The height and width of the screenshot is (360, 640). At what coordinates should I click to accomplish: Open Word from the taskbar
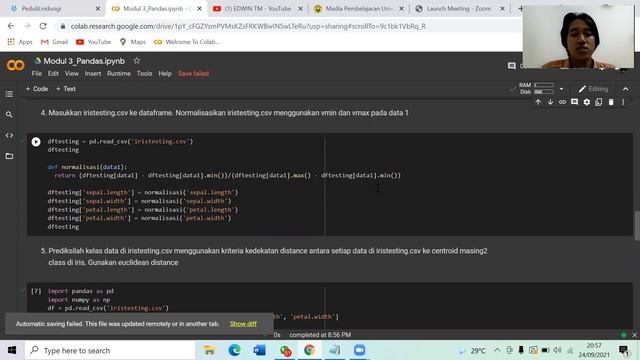click(259, 350)
